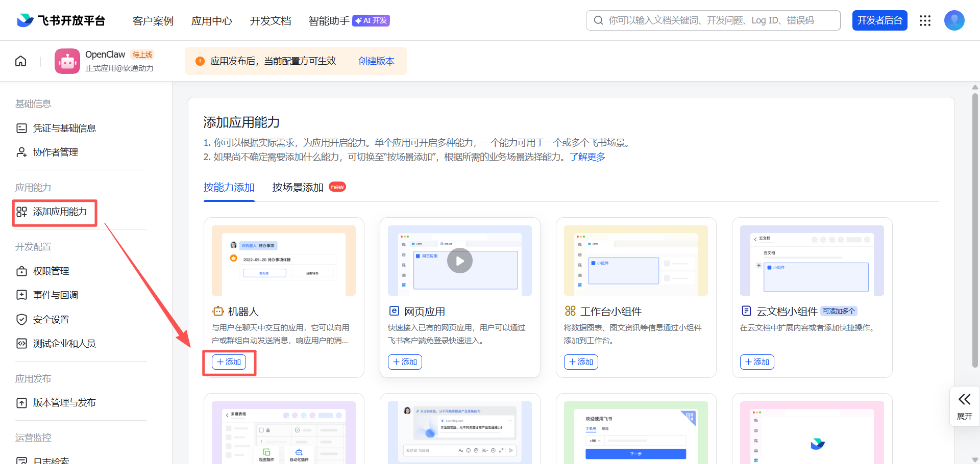Click the 添加应用能力 grid-plus icon
The width and height of the screenshot is (980, 464).
(x=21, y=212)
